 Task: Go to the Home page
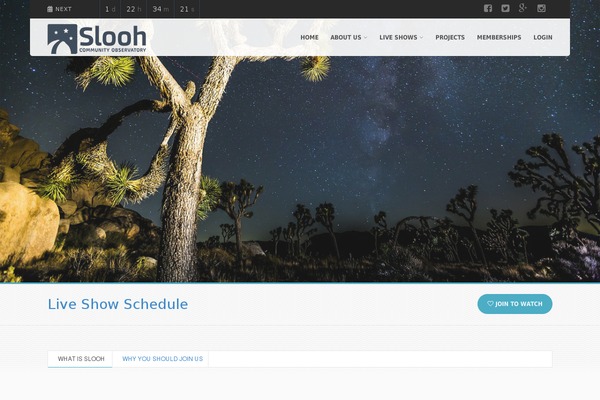point(309,37)
